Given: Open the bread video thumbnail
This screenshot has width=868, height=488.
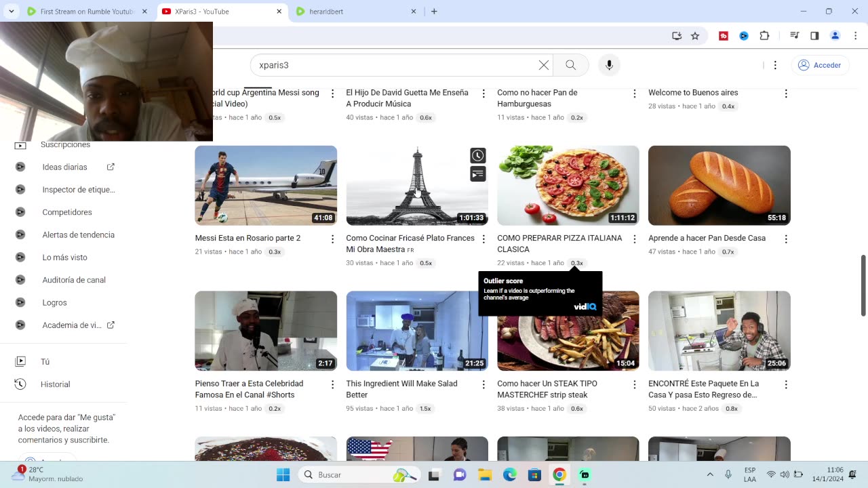Looking at the screenshot, I should [x=719, y=185].
